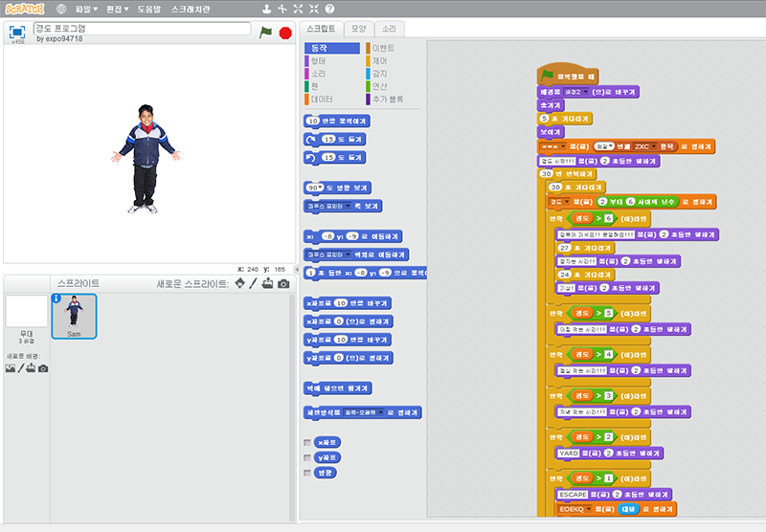Switch stage to full screen mode
Viewport: 766px width, 532px height.
click(x=17, y=32)
